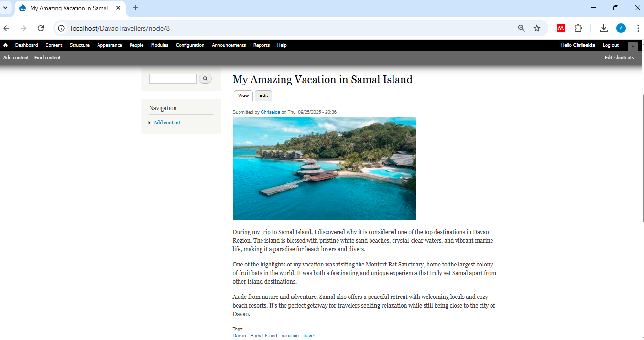Switch to the Edit tab

[263, 96]
